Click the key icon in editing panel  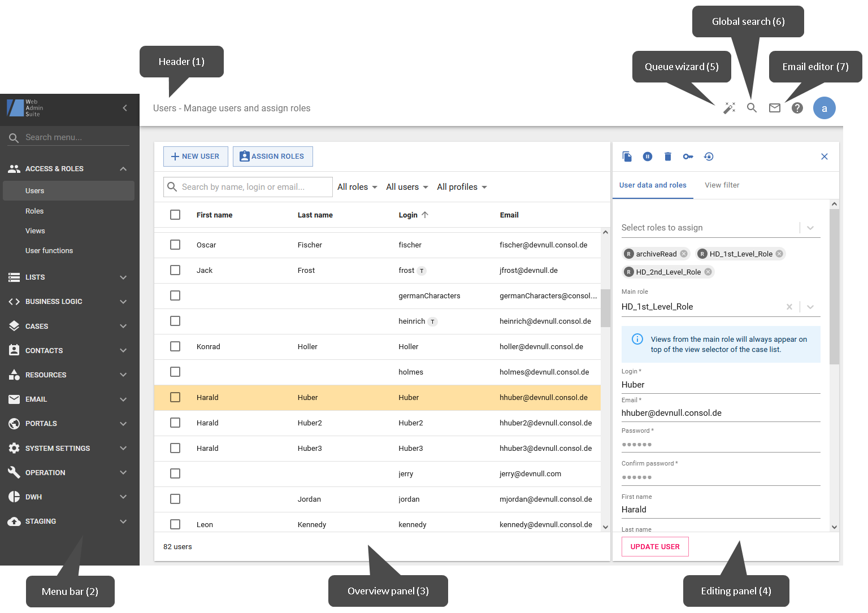point(688,156)
